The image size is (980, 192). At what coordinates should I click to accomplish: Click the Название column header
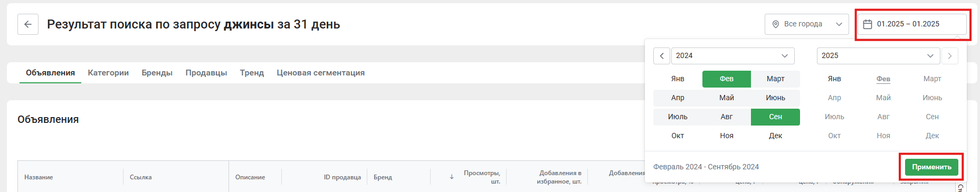click(39, 177)
